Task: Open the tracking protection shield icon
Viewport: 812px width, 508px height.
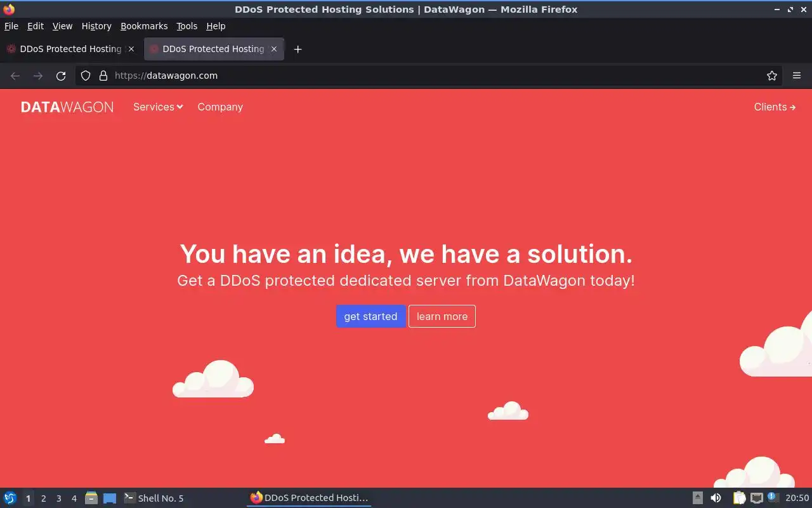Action: point(86,76)
